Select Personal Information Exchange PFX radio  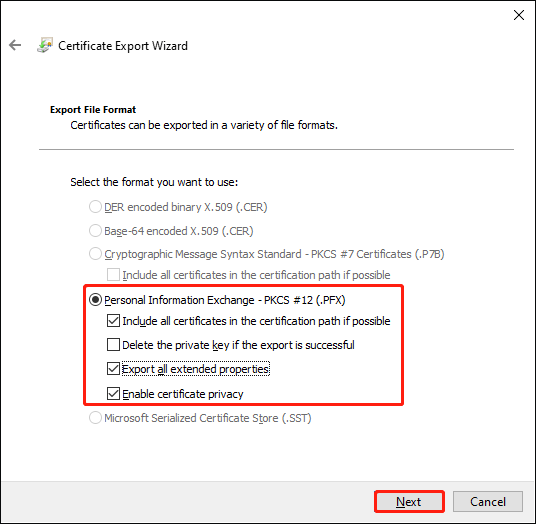pos(95,300)
